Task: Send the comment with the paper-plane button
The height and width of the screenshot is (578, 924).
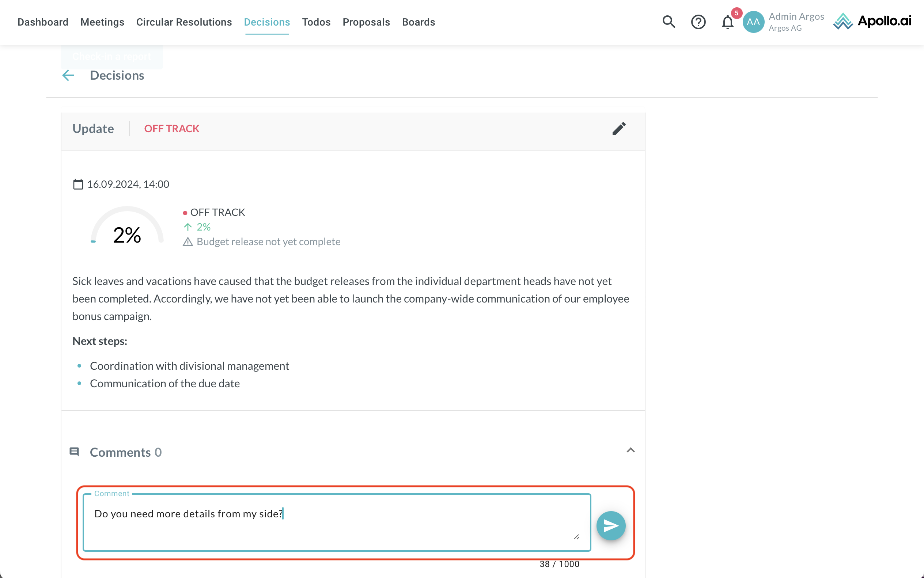Action: click(611, 526)
